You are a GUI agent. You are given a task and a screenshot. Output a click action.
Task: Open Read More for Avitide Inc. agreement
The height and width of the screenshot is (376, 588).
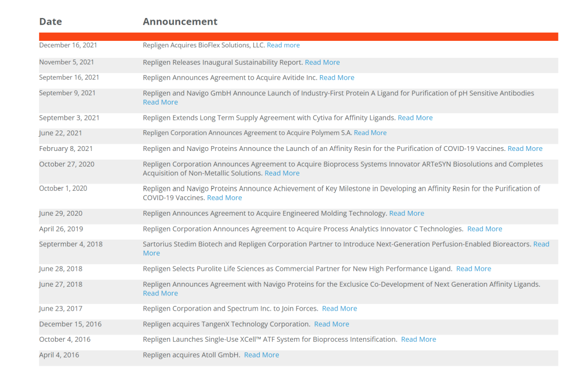tap(336, 77)
